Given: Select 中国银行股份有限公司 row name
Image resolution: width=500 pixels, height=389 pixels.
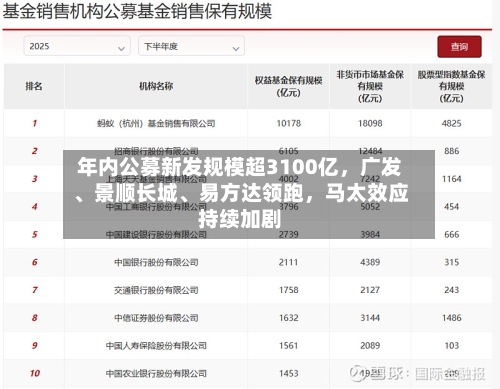Looking at the screenshot, I should (x=156, y=262).
